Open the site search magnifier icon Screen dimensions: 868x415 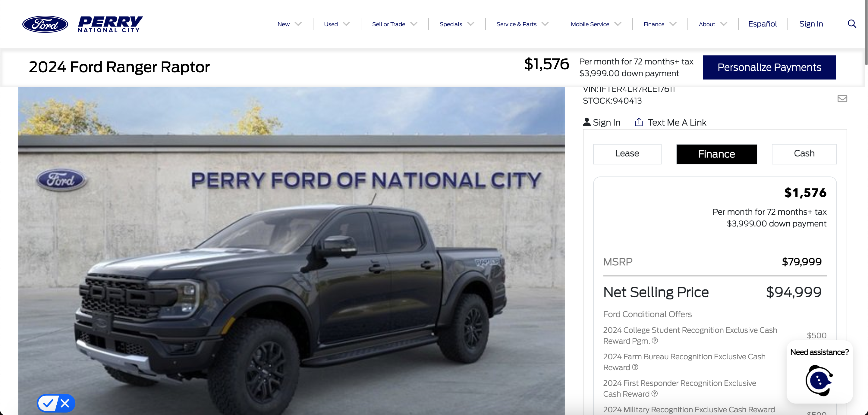tap(851, 23)
